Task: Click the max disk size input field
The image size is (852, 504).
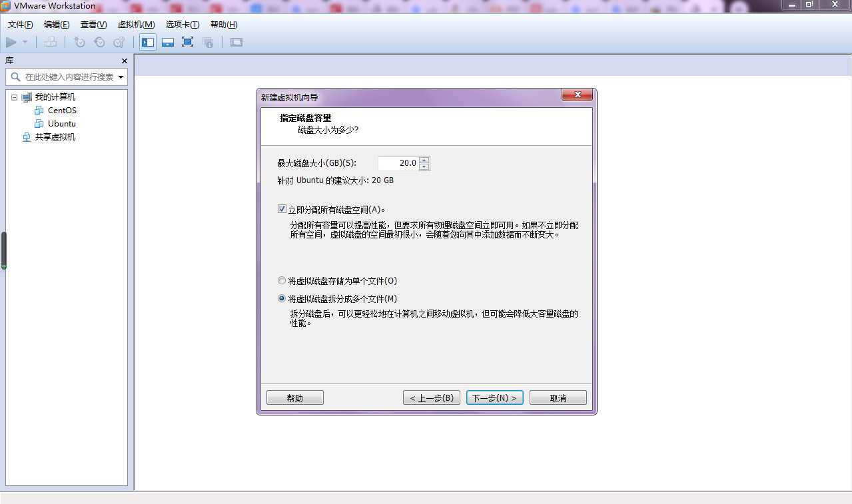Action: click(398, 163)
